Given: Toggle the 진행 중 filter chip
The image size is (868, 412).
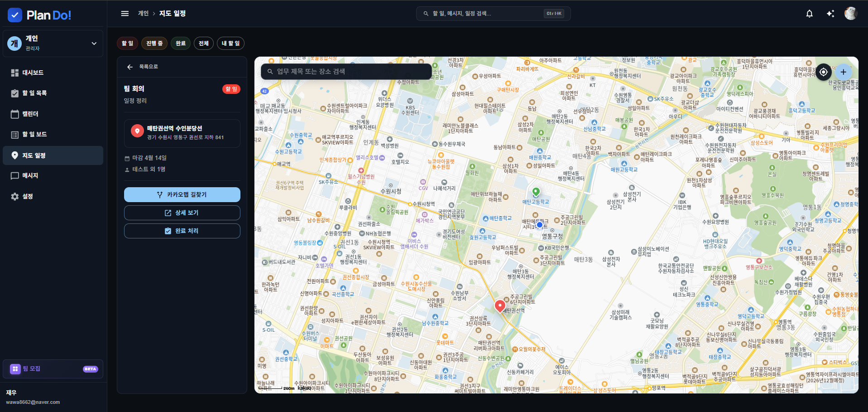Looking at the screenshot, I should pos(154,44).
